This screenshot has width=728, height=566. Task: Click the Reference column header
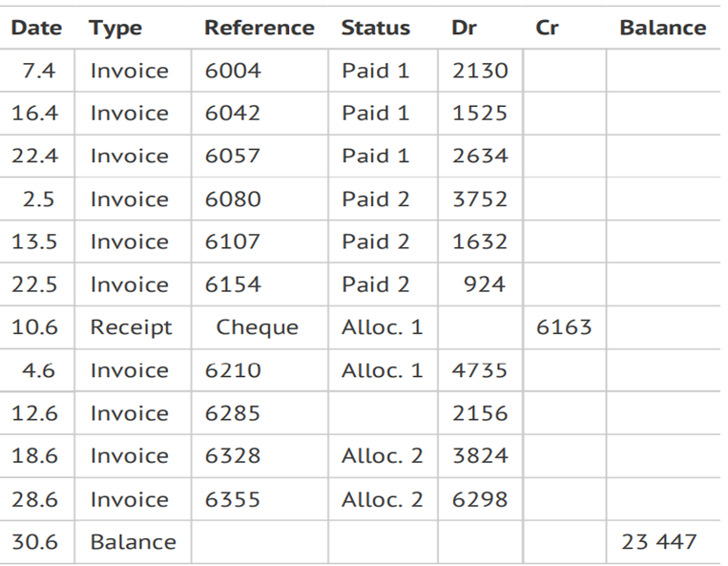(259, 29)
